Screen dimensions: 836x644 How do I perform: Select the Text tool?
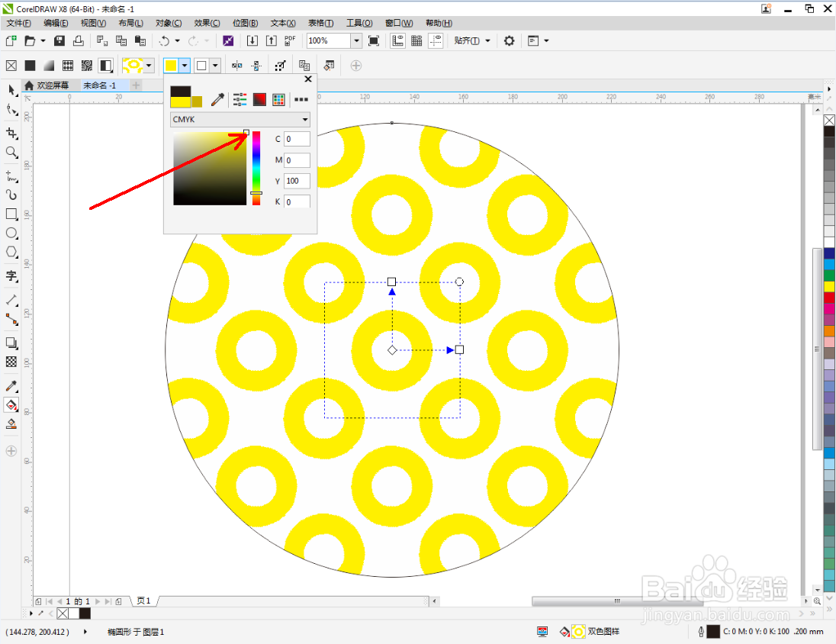coord(11,276)
